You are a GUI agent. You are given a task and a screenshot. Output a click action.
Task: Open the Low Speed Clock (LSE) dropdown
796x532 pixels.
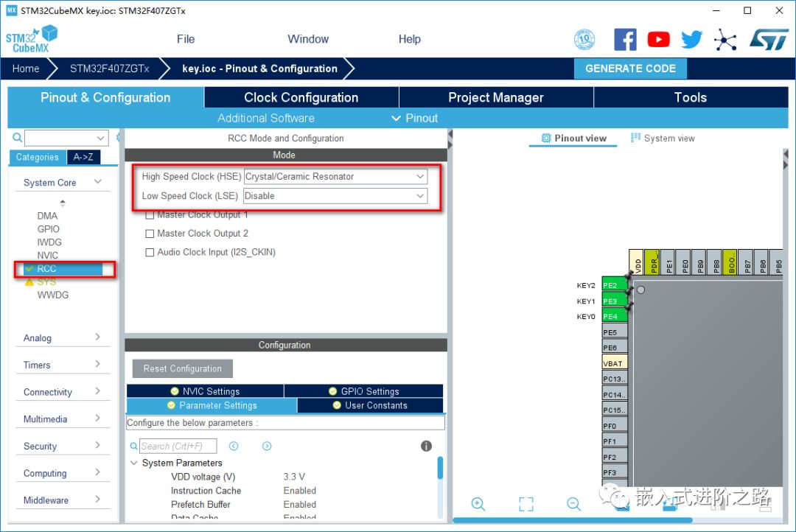pos(335,196)
